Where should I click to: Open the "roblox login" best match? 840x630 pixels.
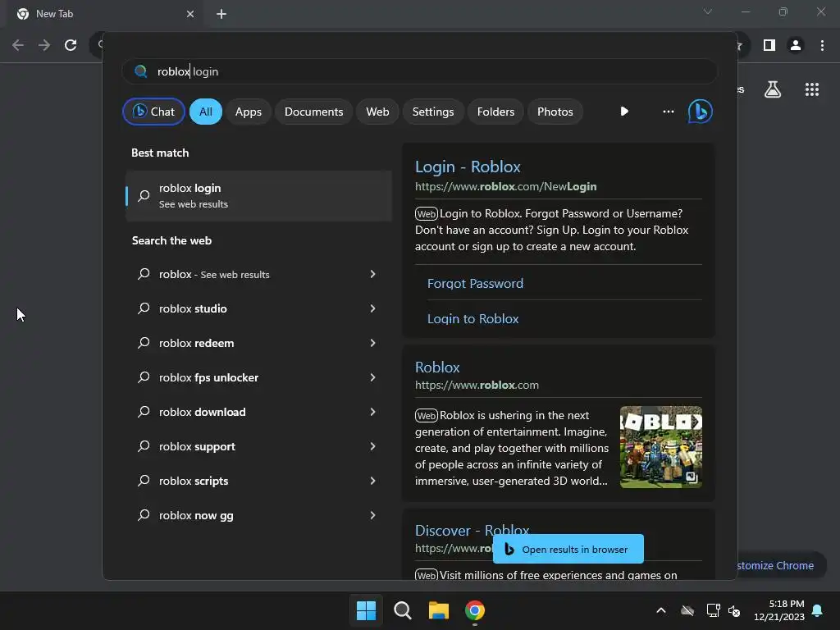point(258,195)
